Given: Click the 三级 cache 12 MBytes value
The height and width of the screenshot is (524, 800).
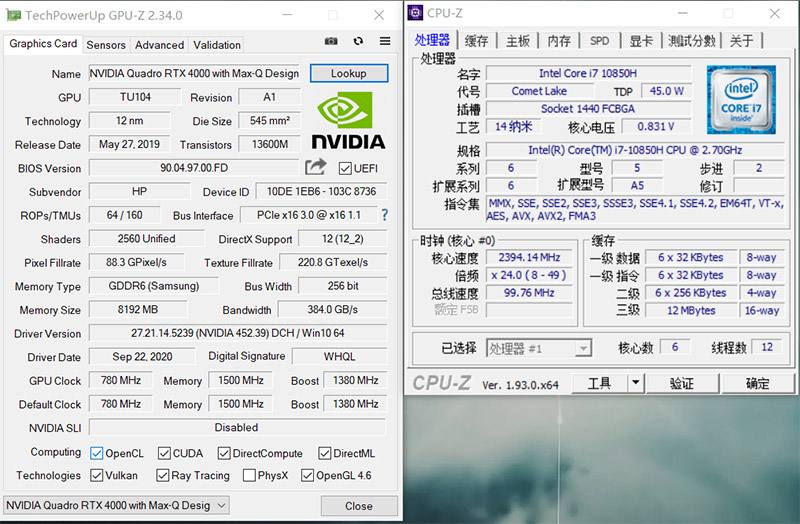Looking at the screenshot, I should 691,310.
